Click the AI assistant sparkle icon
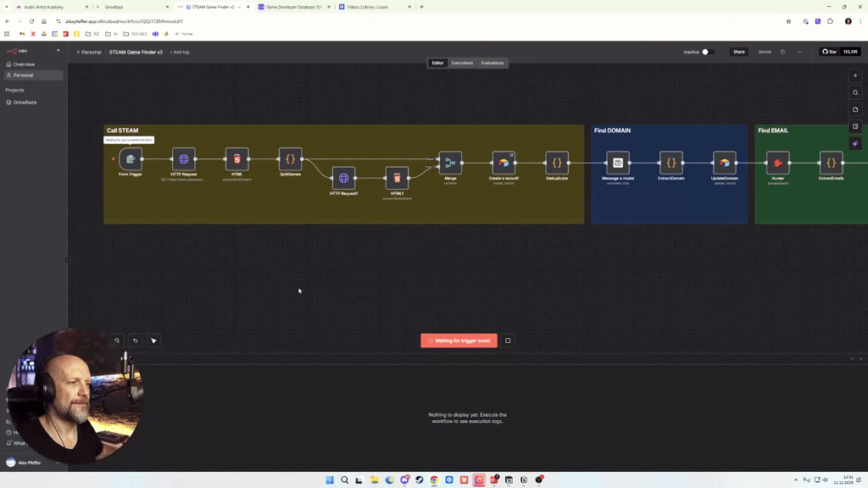Viewport: 868px width, 488px height. (x=855, y=143)
